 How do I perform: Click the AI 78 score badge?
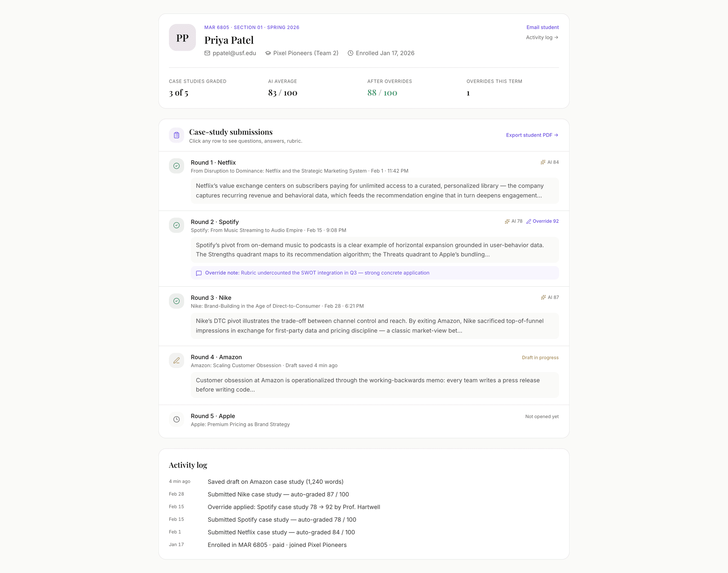tap(514, 221)
